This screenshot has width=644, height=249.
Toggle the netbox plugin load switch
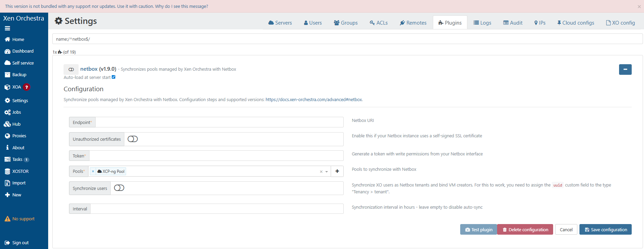pyautogui.click(x=71, y=69)
